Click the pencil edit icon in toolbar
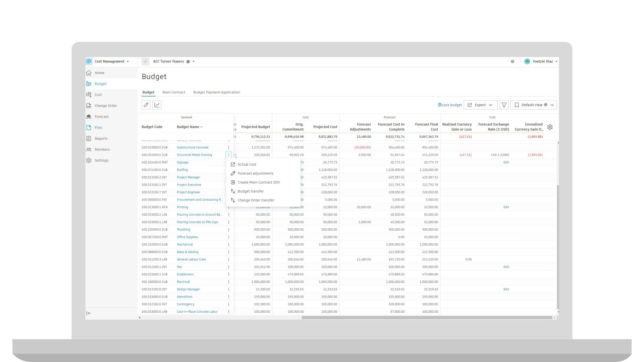 (x=146, y=105)
